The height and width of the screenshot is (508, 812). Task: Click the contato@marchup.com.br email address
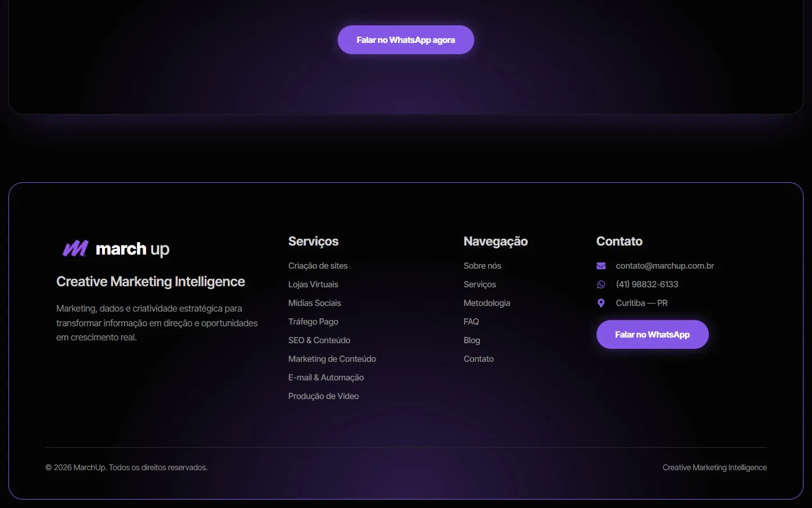click(665, 266)
